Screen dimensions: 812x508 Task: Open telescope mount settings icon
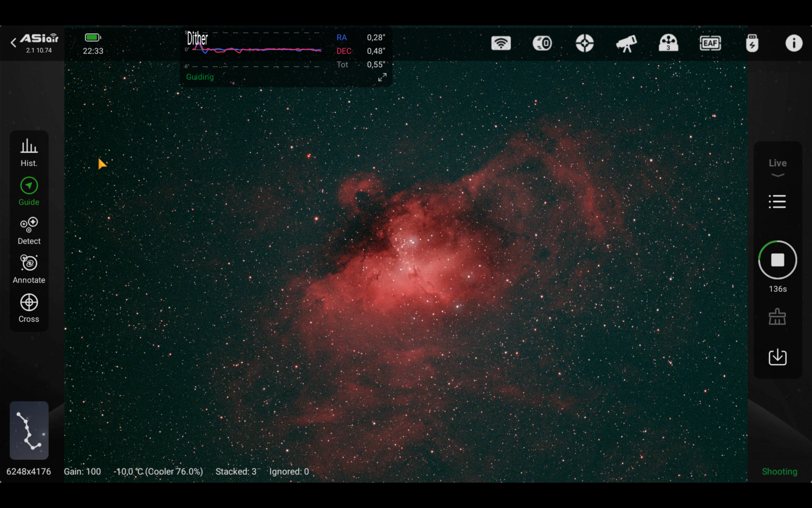point(626,43)
